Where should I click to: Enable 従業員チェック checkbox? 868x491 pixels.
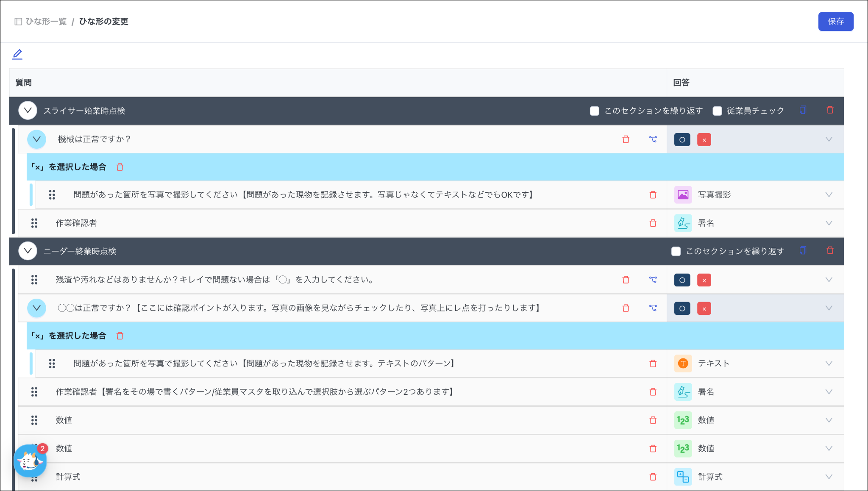tap(717, 111)
